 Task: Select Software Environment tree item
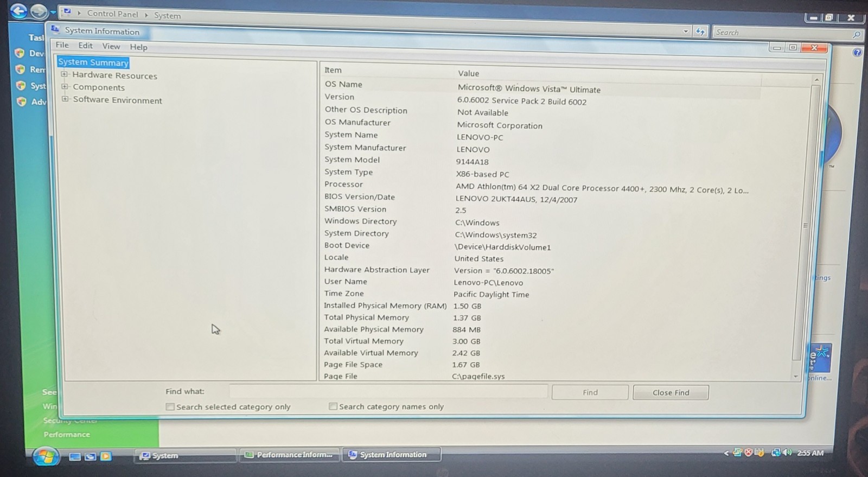[117, 100]
